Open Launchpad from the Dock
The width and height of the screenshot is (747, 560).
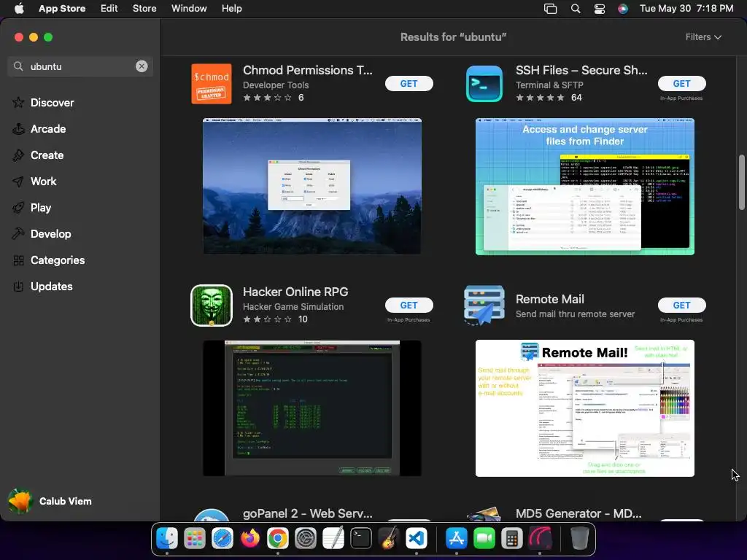195,539
